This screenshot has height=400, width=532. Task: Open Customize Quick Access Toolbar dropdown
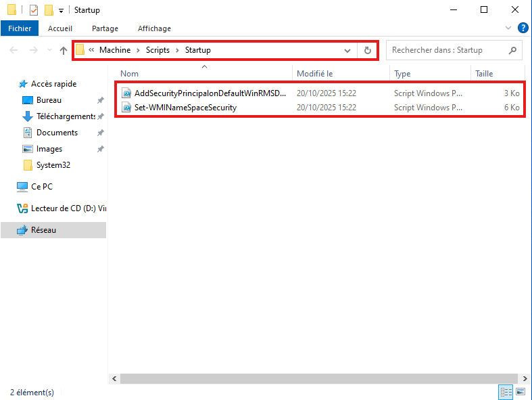coord(61,10)
